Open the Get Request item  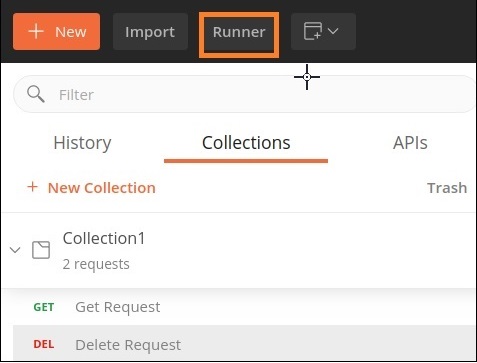(244, 307)
